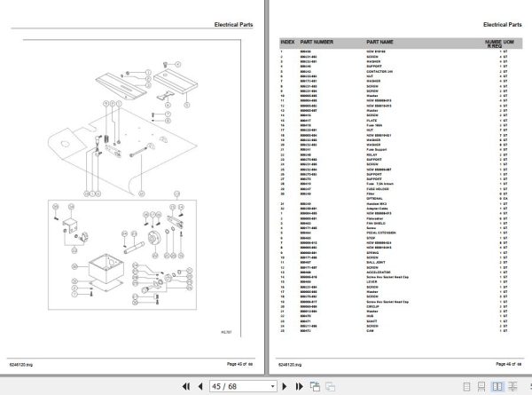Click the NUMBER REQ column header
The width and height of the screenshot is (532, 395).
494,43
